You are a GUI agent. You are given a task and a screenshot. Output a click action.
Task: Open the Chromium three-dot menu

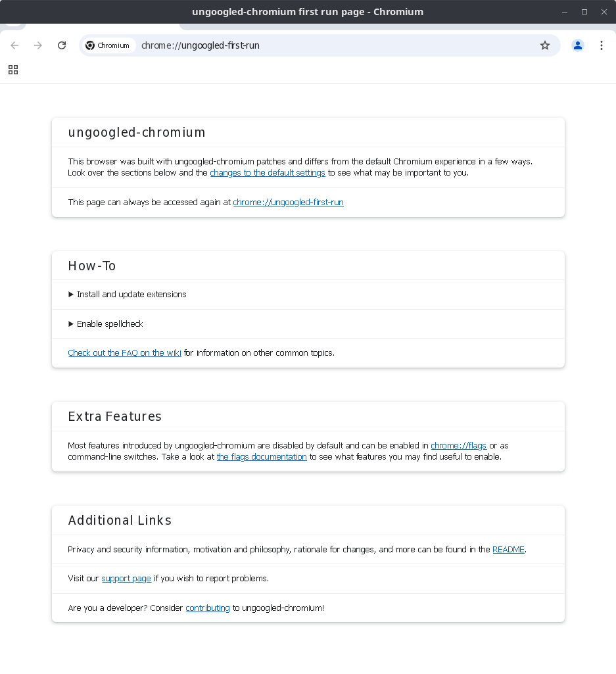click(x=602, y=45)
